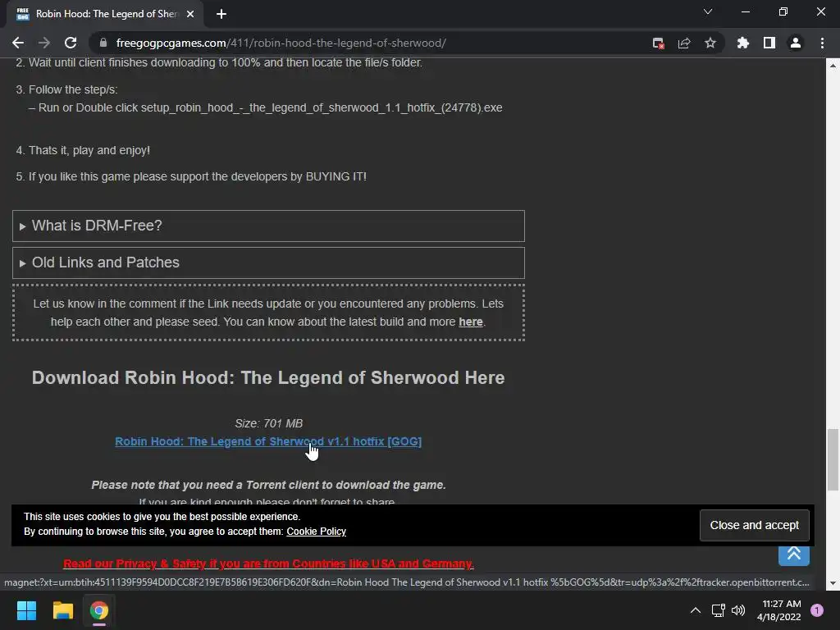840x630 pixels.
Task: Open the Cookie Policy link
Action: tap(316, 532)
